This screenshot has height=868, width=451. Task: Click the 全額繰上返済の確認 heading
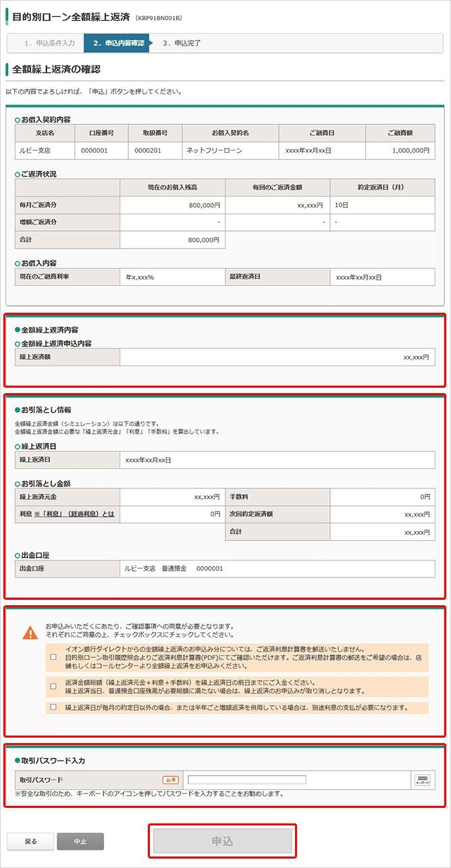56,69
